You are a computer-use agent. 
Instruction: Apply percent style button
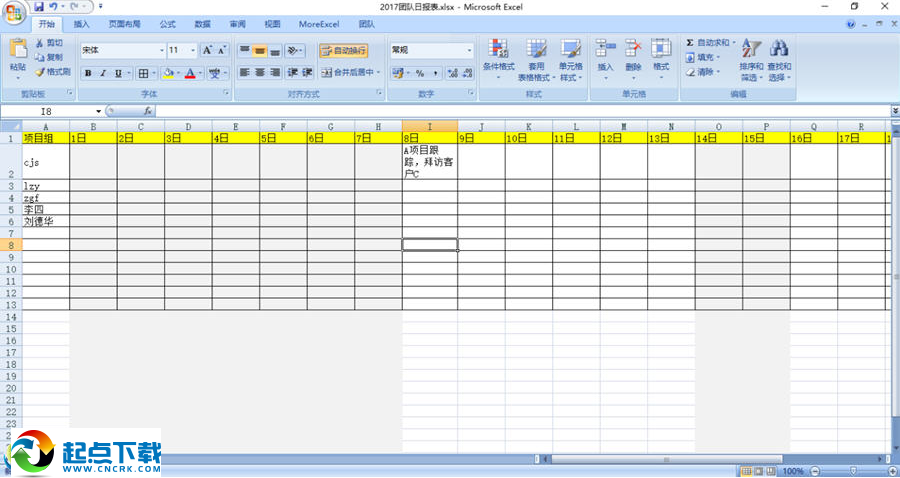[420, 73]
